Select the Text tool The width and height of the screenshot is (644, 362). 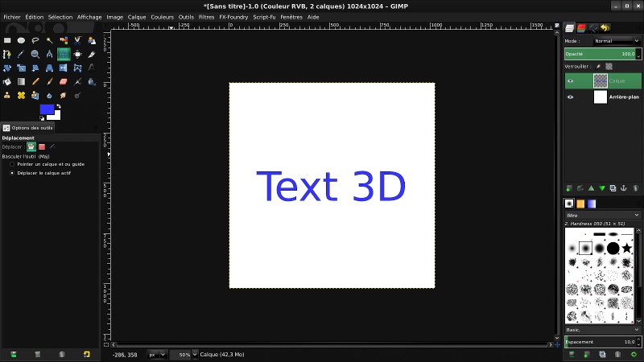click(x=92, y=68)
